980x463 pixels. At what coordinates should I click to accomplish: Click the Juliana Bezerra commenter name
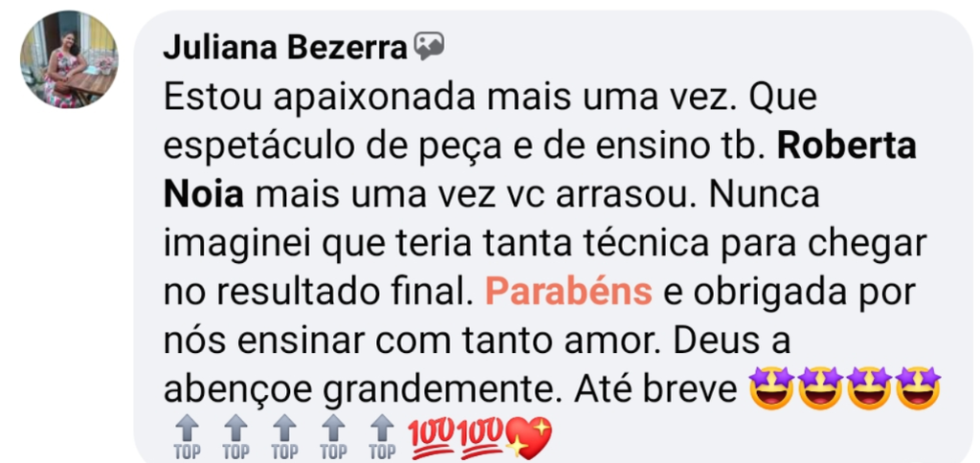285,48
